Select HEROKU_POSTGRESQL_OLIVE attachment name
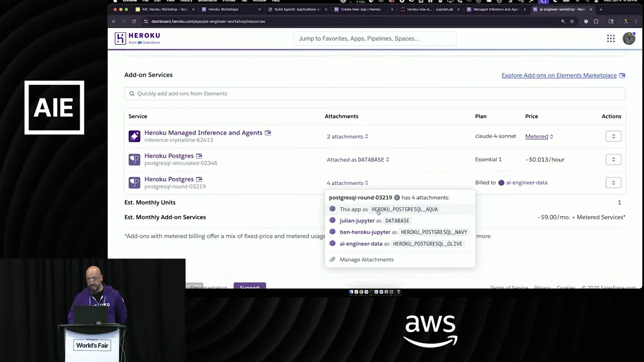The image size is (644, 362). coord(427,244)
